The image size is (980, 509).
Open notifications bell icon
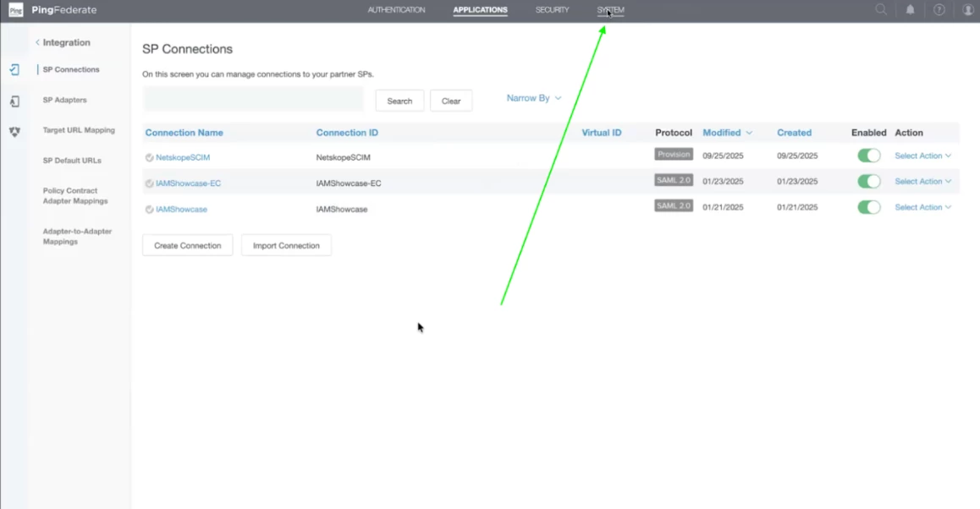(x=910, y=9)
